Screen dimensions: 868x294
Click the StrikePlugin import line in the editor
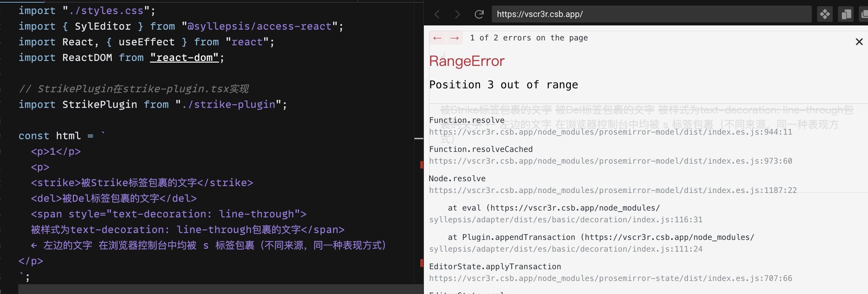(x=152, y=104)
